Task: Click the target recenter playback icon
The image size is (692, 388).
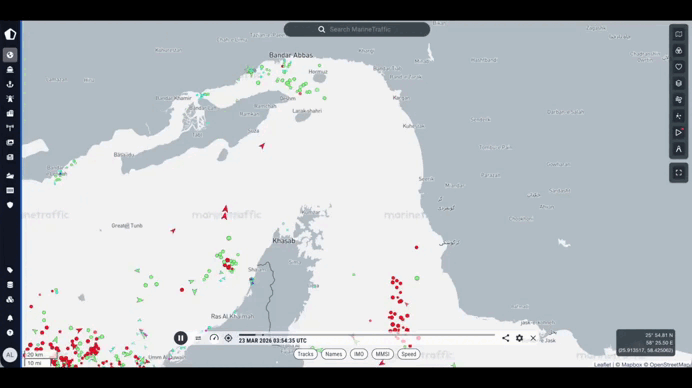Action: click(x=228, y=338)
